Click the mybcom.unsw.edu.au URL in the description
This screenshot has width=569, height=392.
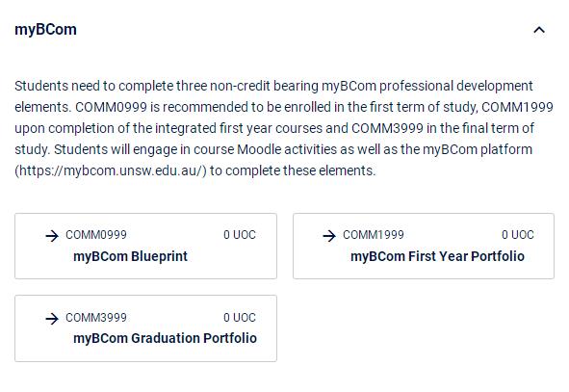point(111,170)
